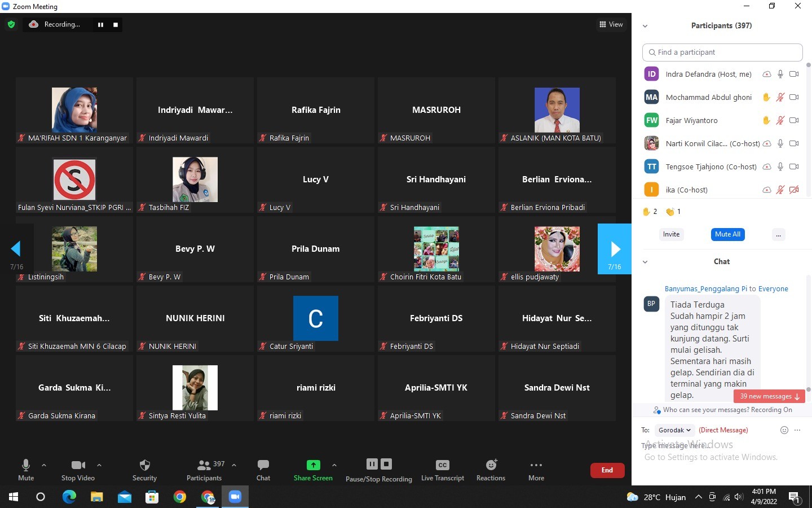Click the encryption shield icon
Screen dimensions: 812x508
11,24
